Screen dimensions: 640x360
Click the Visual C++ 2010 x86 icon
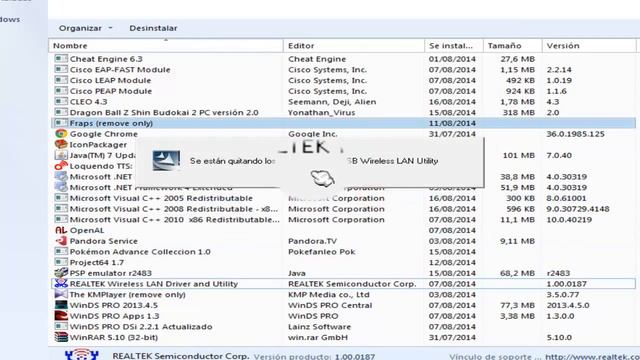click(61, 219)
